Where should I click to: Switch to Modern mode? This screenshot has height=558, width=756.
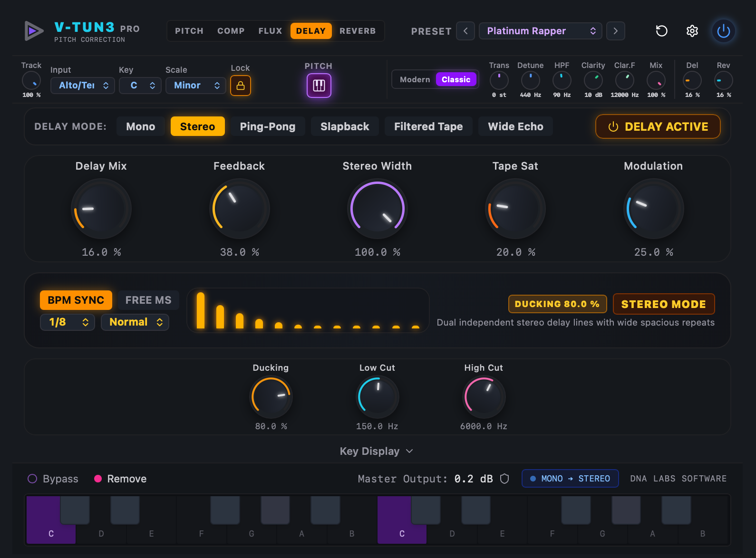[x=415, y=79]
